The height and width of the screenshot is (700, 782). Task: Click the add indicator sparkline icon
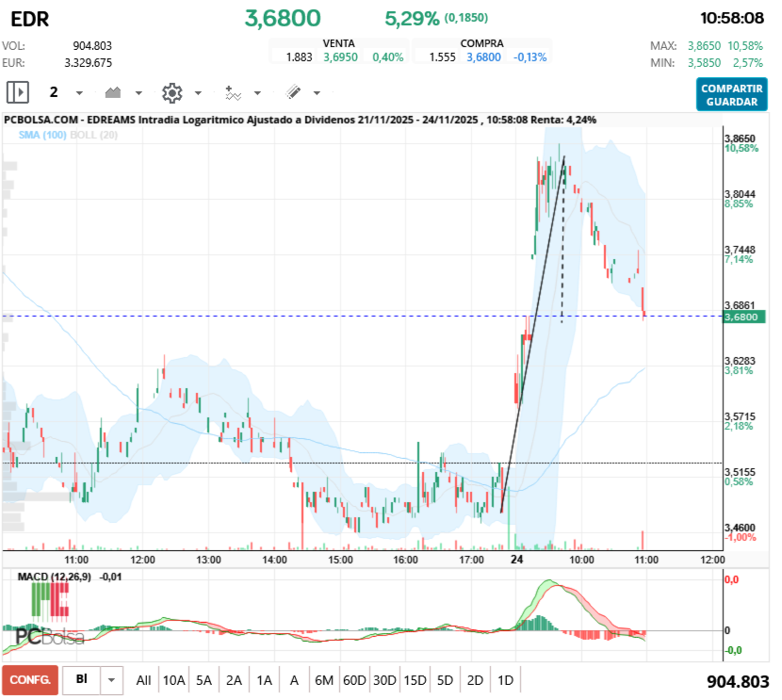point(233,91)
